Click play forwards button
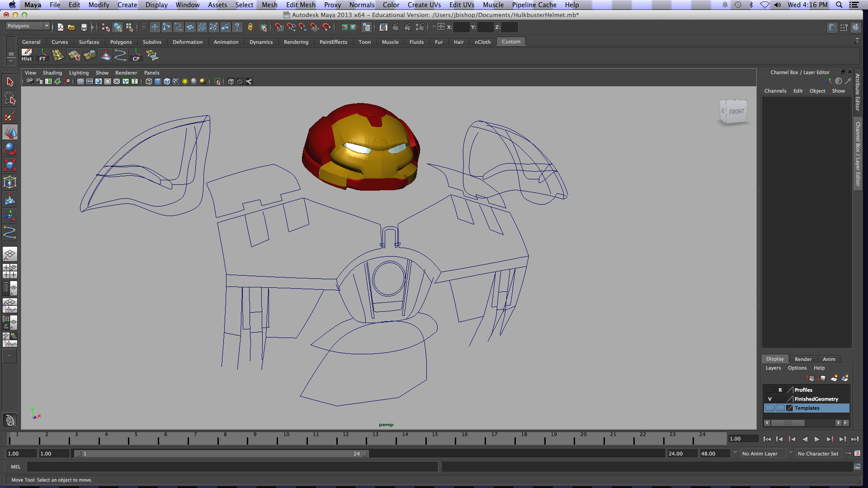 click(817, 439)
